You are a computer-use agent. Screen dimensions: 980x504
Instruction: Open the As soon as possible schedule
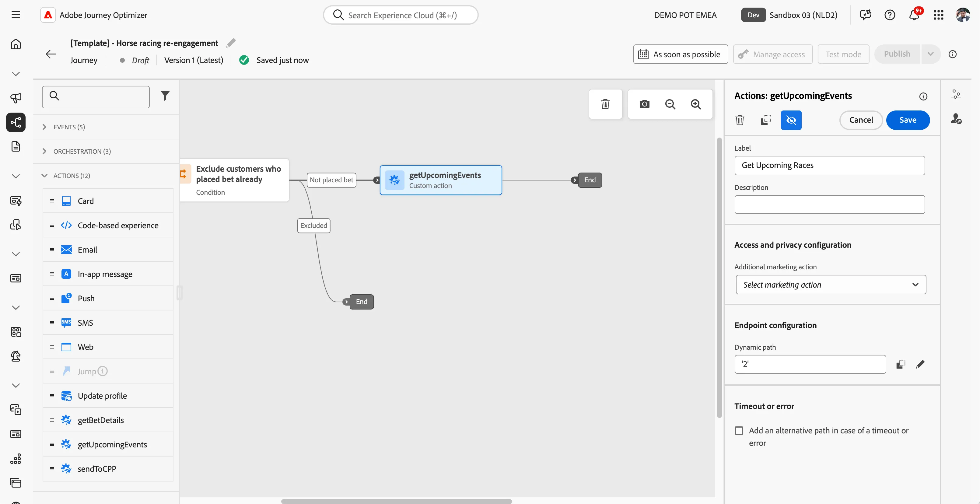click(x=680, y=54)
